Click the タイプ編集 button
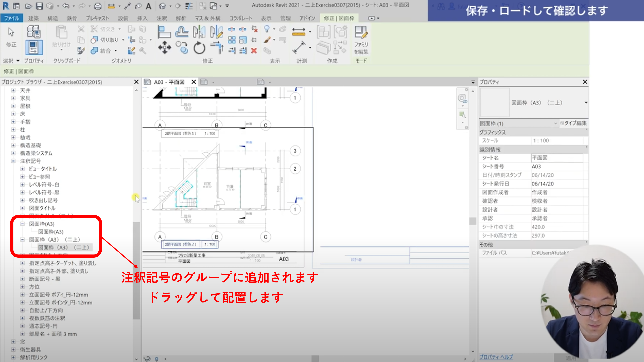 (573, 123)
